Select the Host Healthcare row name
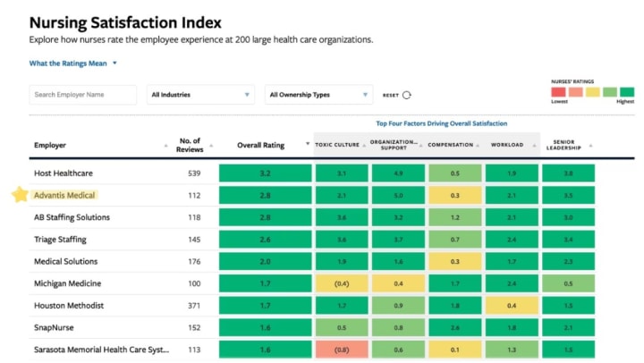 pyautogui.click(x=64, y=173)
